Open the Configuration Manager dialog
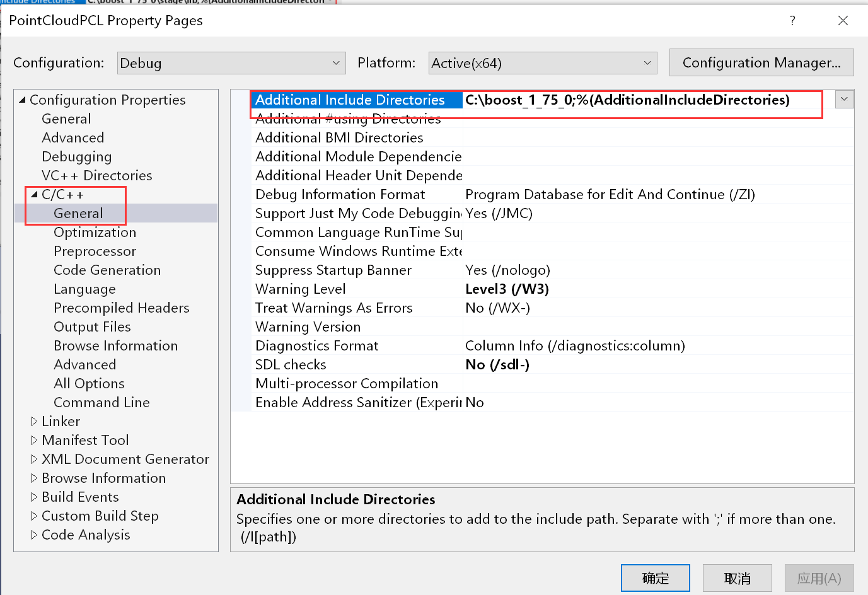868x595 pixels. (761, 62)
